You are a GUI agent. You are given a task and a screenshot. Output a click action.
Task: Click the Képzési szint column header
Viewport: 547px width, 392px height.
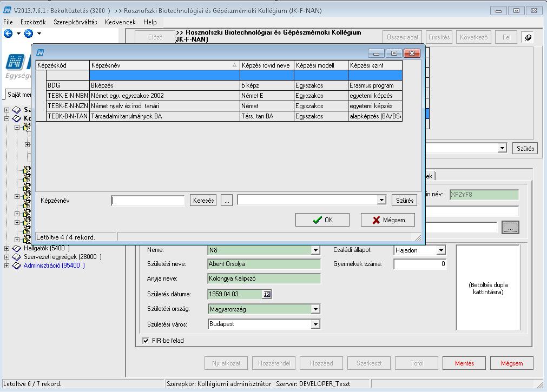(375, 65)
